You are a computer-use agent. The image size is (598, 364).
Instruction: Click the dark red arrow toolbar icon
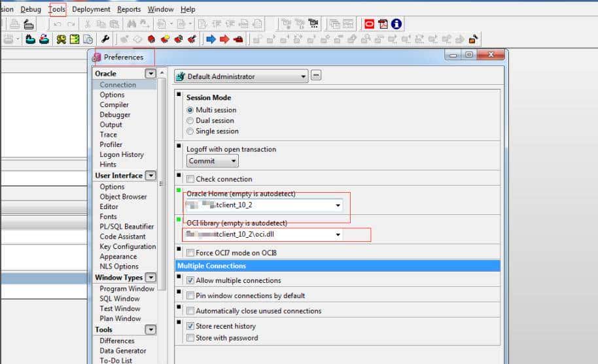coord(238,39)
